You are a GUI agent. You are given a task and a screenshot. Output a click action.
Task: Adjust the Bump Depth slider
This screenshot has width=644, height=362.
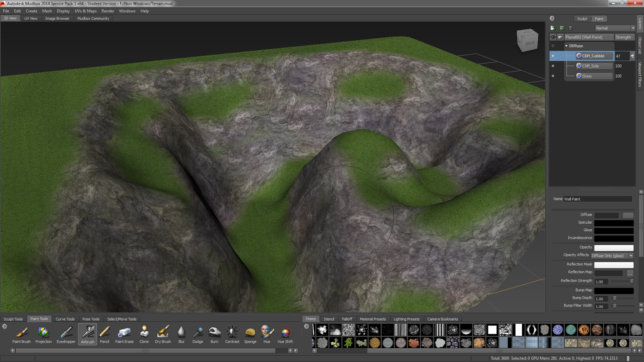tap(615, 298)
